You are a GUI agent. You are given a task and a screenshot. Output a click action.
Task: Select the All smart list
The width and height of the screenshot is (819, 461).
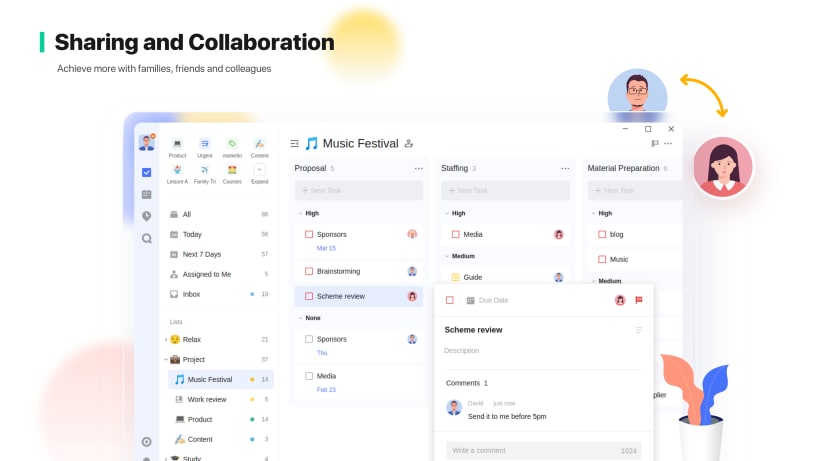219,215
